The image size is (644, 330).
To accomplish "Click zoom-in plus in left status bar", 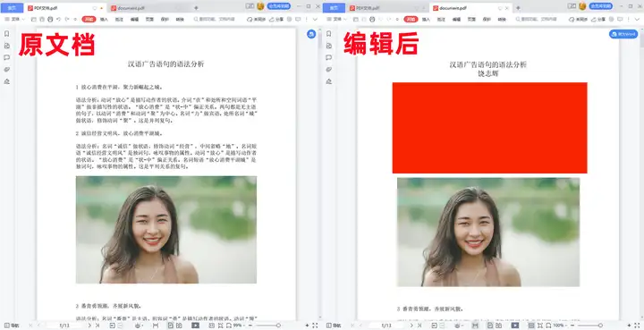I will (x=307, y=326).
